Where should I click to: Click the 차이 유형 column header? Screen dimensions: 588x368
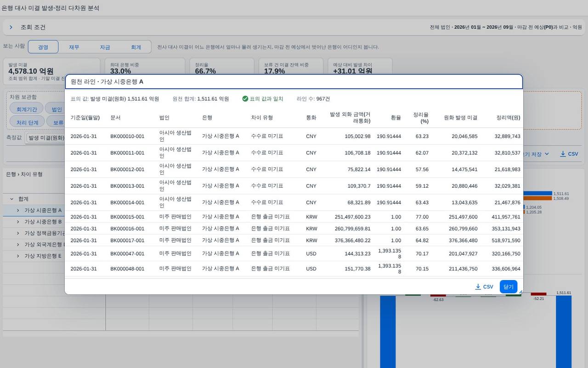click(262, 118)
